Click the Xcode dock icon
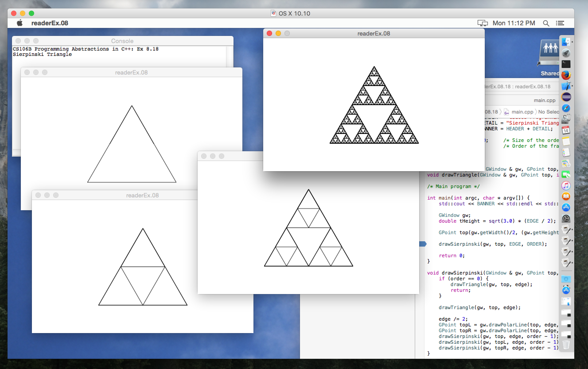This screenshot has height=369, width=588. (566, 86)
